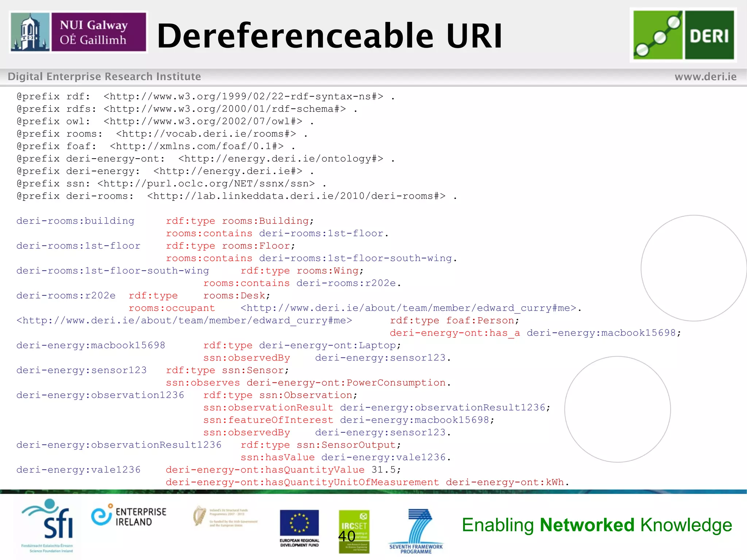Click the xmlns.com foaf prefix URI
747x560 pixels.
click(x=197, y=146)
